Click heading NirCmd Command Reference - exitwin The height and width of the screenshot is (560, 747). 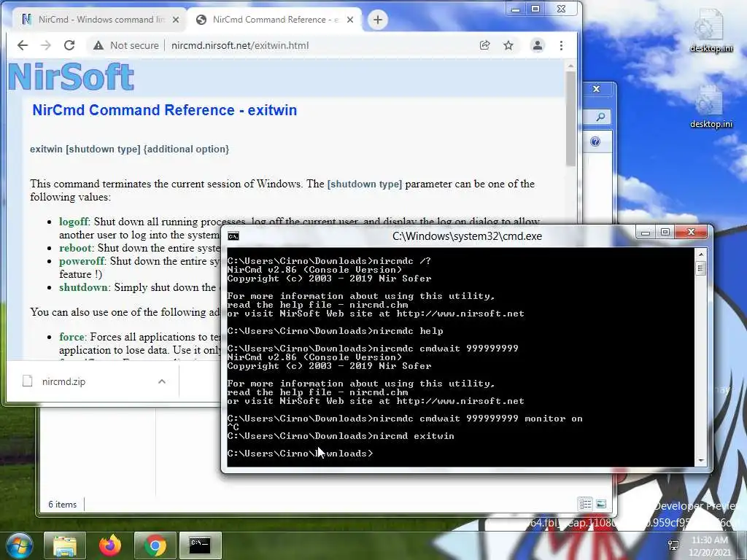(164, 110)
